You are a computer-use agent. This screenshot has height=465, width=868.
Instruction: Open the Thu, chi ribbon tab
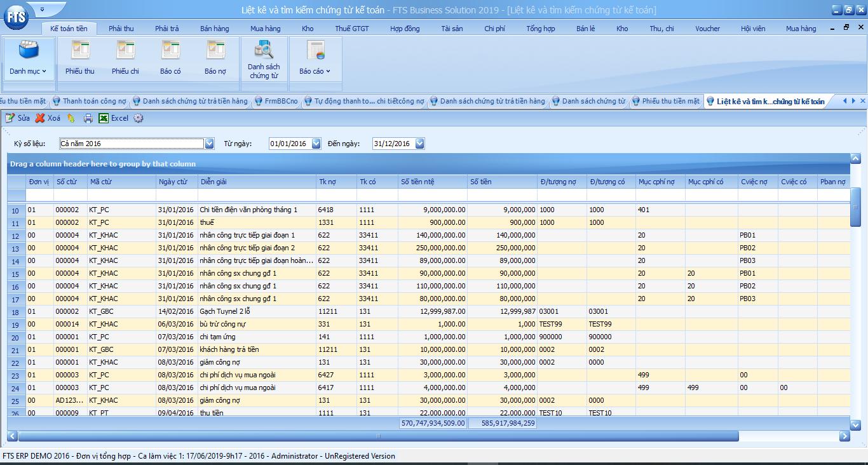coord(662,29)
